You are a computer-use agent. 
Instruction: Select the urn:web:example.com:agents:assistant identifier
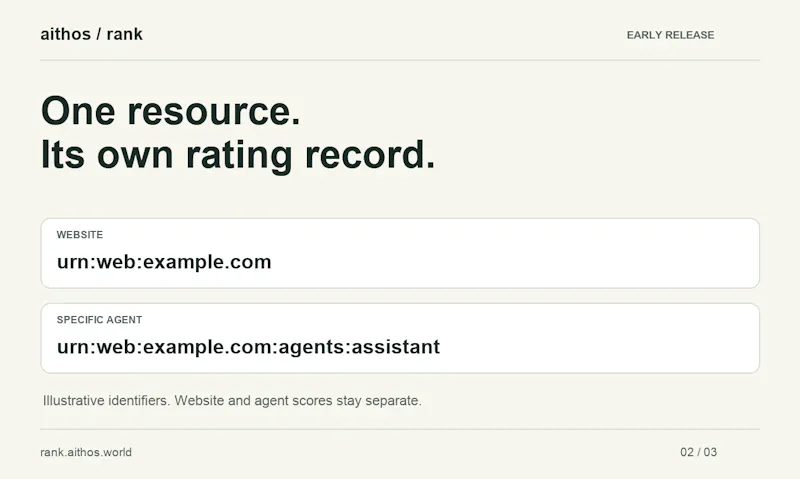[x=248, y=347]
